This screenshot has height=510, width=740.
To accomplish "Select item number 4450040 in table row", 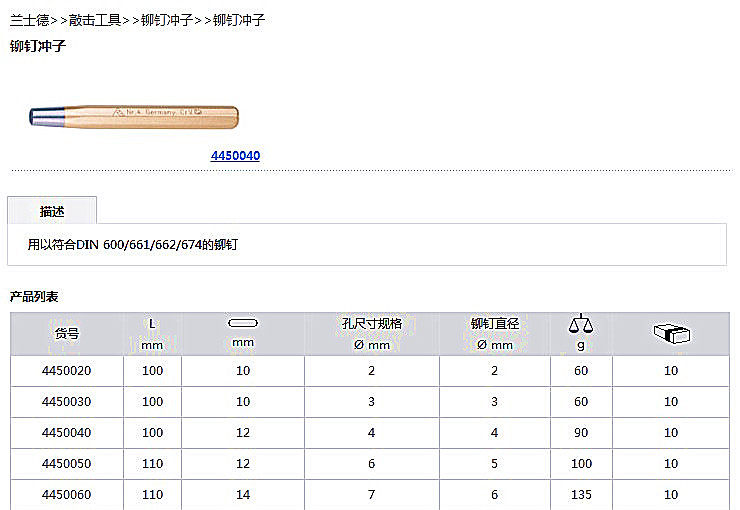I will click(66, 433).
